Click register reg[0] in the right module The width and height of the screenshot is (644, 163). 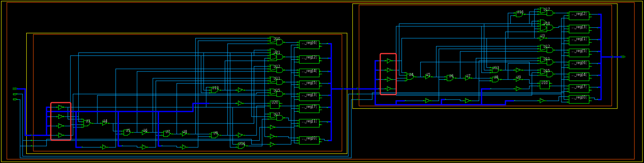(x=579, y=99)
